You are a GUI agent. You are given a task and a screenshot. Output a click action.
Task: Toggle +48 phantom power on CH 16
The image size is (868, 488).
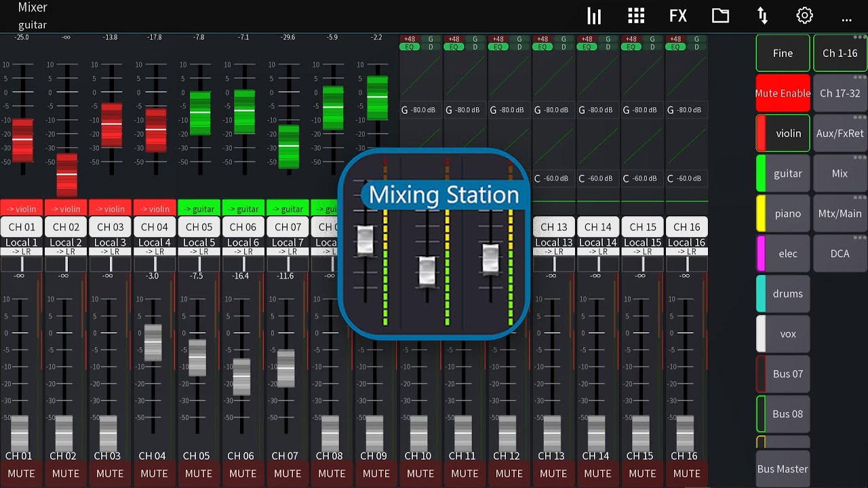[x=675, y=39]
